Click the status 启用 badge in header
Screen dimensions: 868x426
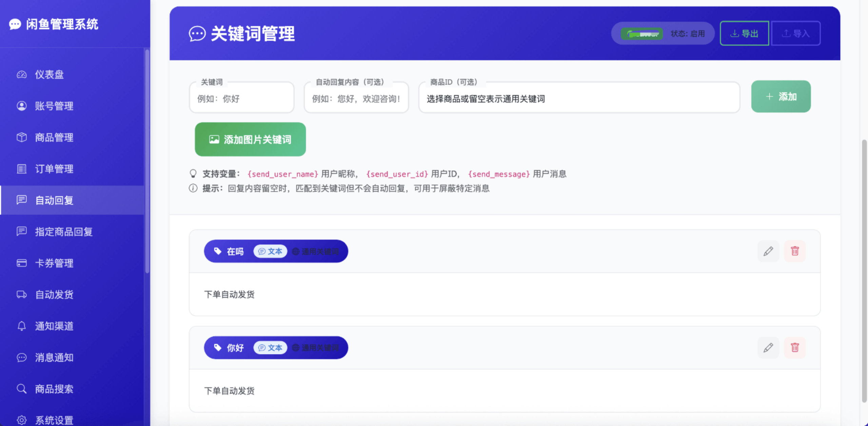pos(687,34)
